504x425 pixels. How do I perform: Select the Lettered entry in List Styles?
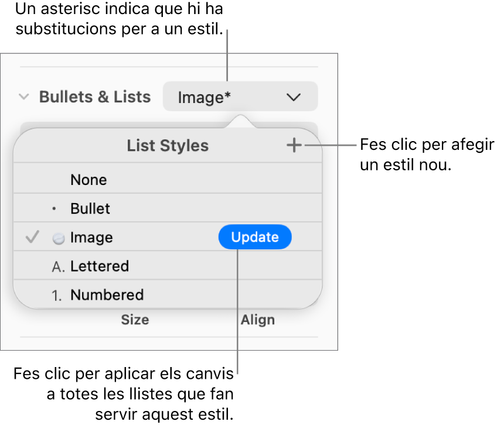tap(100, 266)
